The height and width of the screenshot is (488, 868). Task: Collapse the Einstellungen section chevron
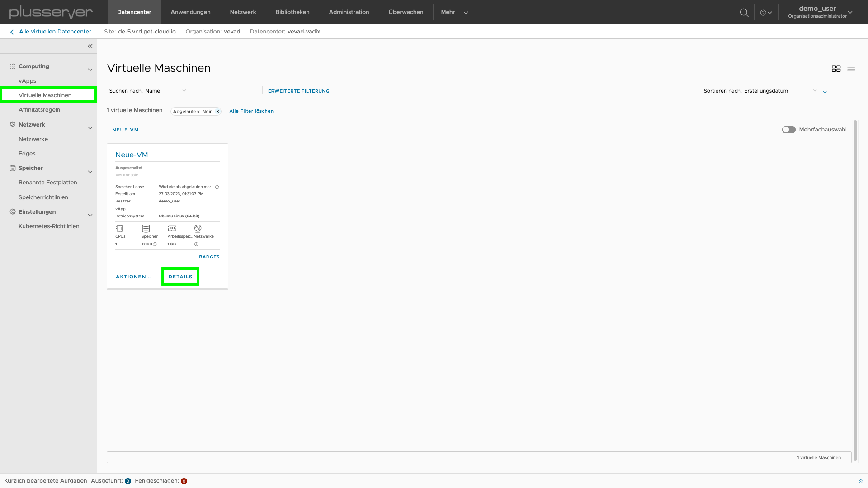(90, 216)
